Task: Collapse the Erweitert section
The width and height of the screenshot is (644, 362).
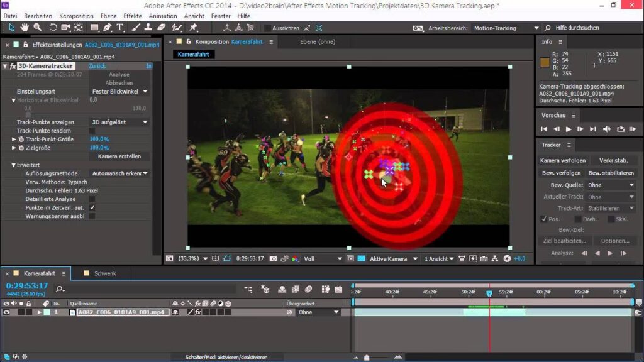Action: [x=13, y=165]
